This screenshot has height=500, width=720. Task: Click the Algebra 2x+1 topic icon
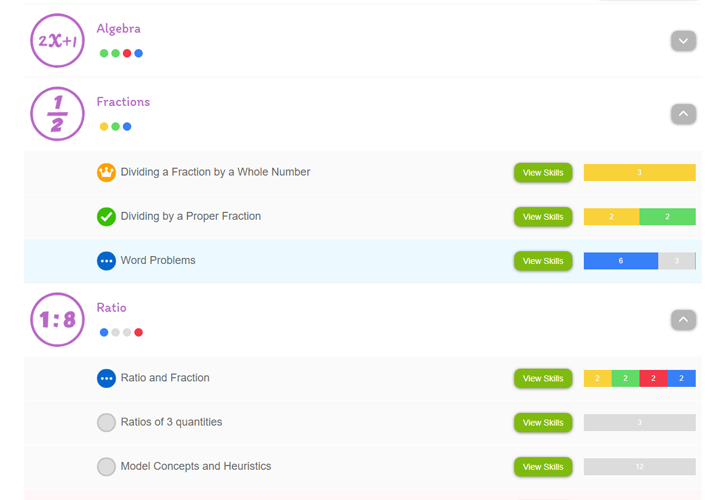(58, 41)
